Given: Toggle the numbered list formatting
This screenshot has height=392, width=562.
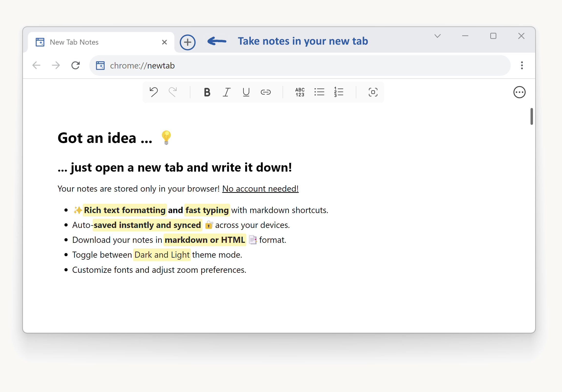Looking at the screenshot, I should pyautogui.click(x=338, y=92).
